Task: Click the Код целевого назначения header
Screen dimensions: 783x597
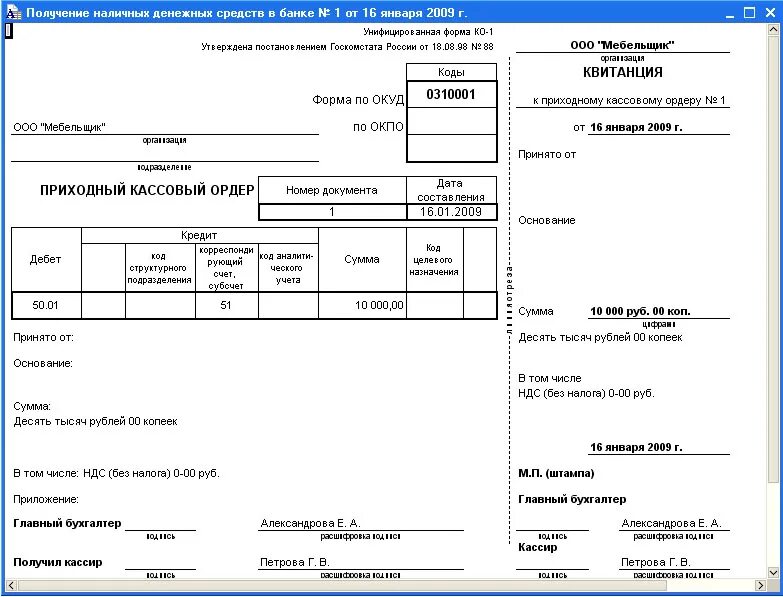Action: pos(434,260)
